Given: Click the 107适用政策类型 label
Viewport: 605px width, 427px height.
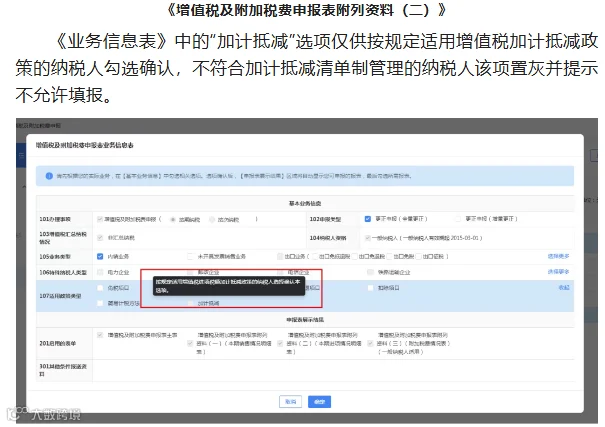Looking at the screenshot, I should click(60, 296).
